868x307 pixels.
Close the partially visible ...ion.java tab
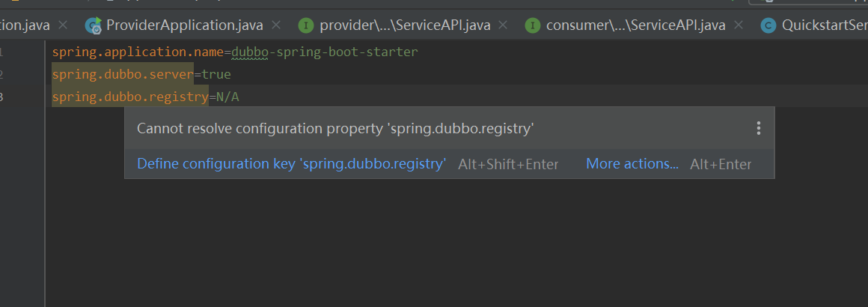coord(63,25)
